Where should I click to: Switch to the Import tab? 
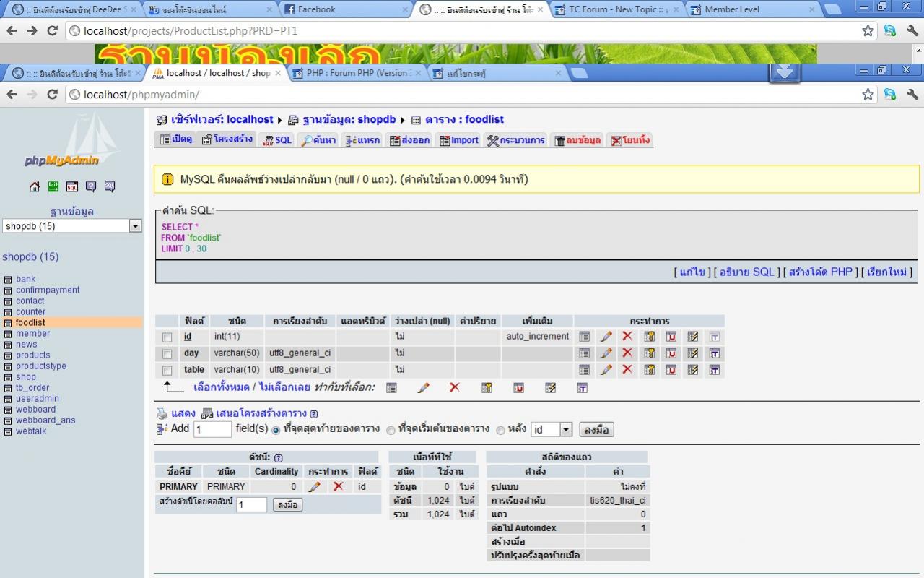click(459, 140)
